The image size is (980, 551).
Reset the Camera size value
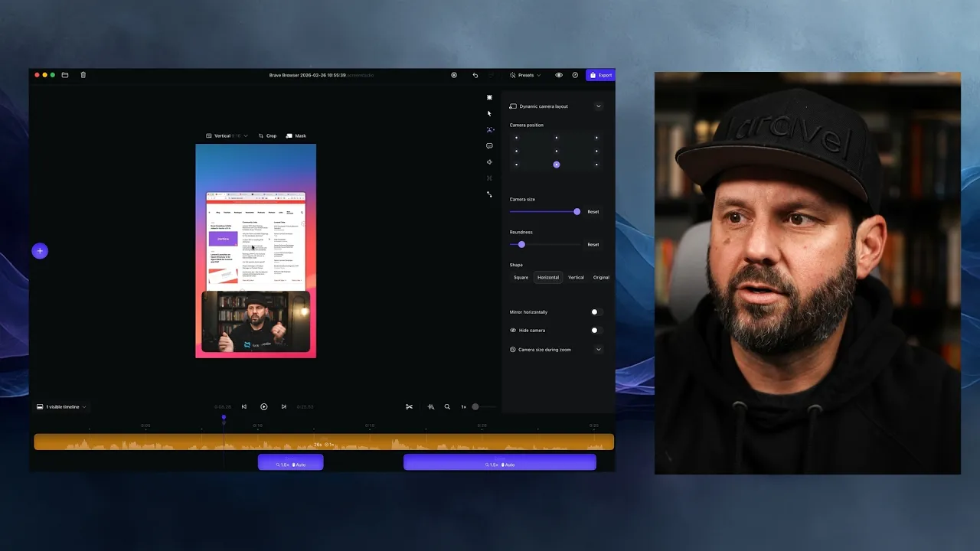coord(593,212)
